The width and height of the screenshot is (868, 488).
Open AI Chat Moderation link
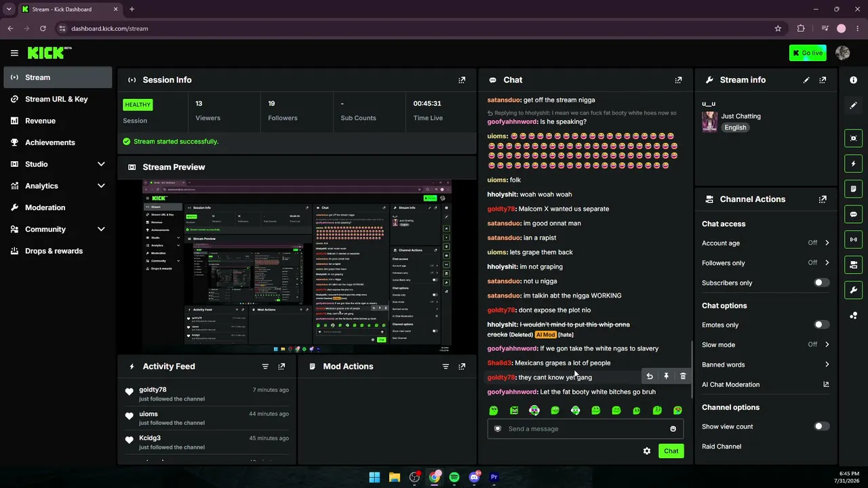pyautogui.click(x=766, y=384)
